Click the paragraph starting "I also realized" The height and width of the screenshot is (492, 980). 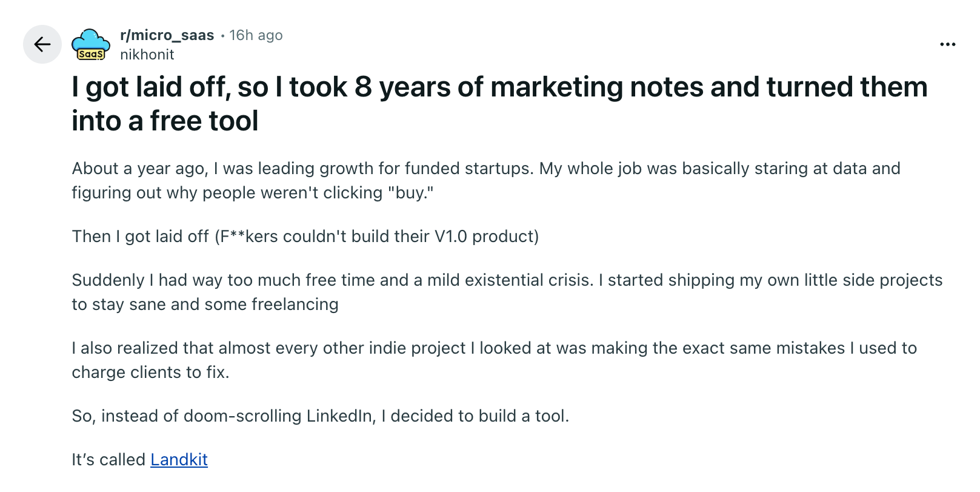pyautogui.click(x=494, y=348)
